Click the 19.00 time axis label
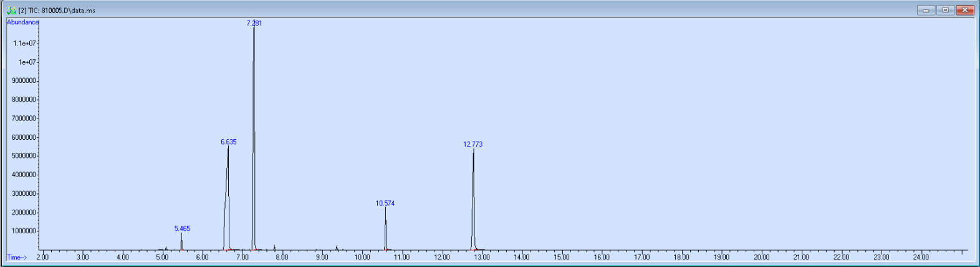Screen dimensions: 980x267 point(721,257)
